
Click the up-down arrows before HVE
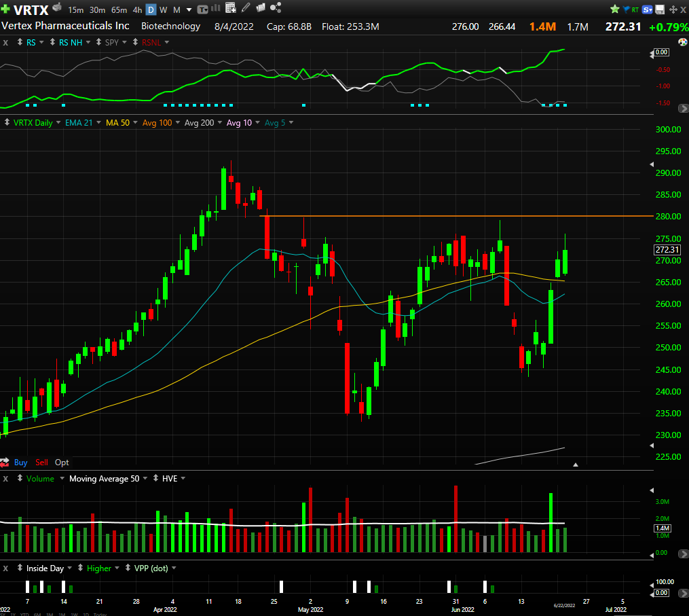(155, 478)
